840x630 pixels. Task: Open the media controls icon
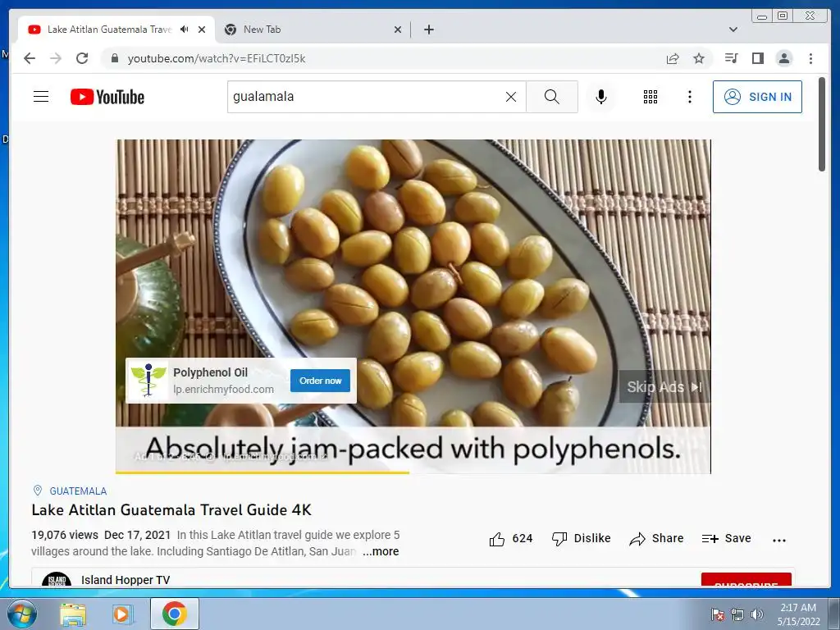coord(731,58)
